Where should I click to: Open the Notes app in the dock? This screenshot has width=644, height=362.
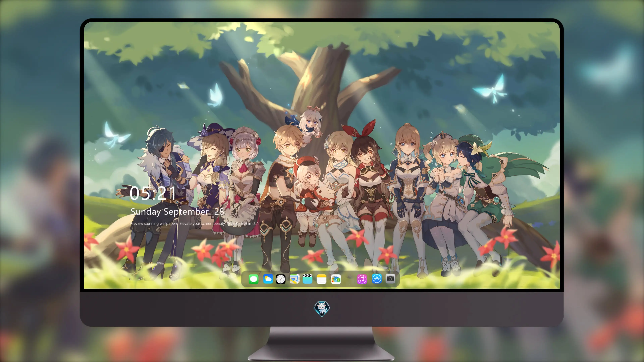(321, 279)
